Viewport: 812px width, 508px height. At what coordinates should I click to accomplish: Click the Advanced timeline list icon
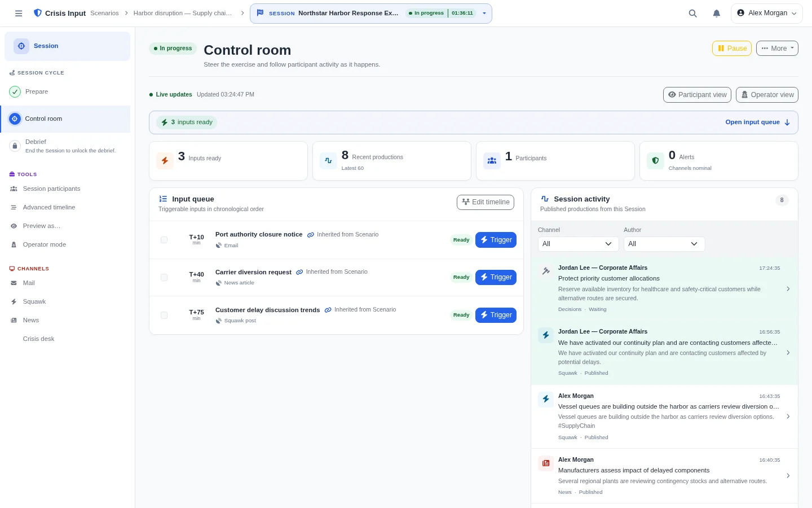[x=14, y=208]
